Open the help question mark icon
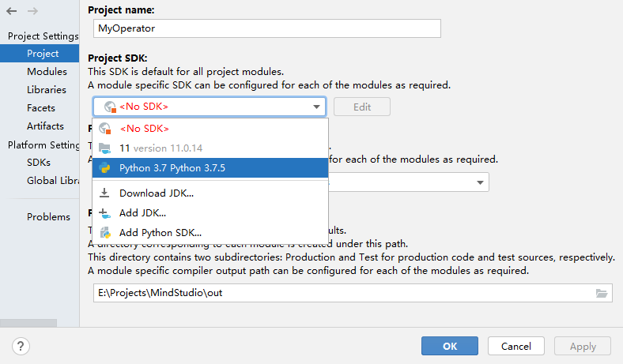The height and width of the screenshot is (364, 623). pyautogui.click(x=21, y=346)
